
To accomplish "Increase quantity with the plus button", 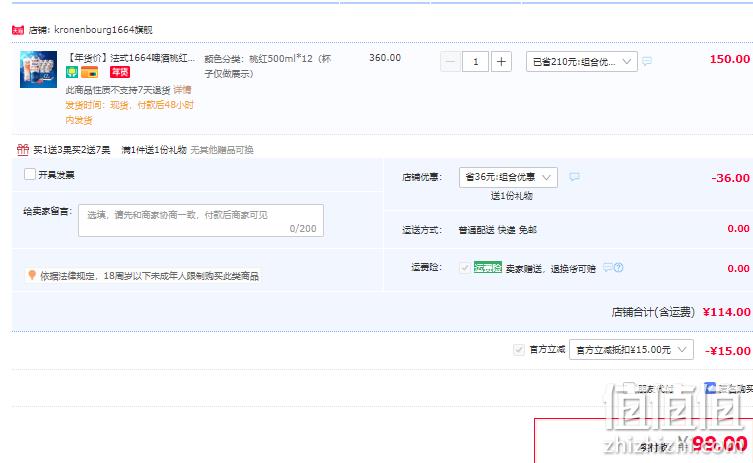I will point(501,61).
